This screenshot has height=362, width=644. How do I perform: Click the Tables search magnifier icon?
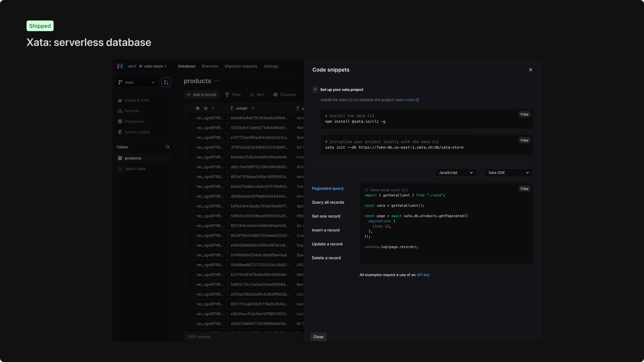point(168,147)
